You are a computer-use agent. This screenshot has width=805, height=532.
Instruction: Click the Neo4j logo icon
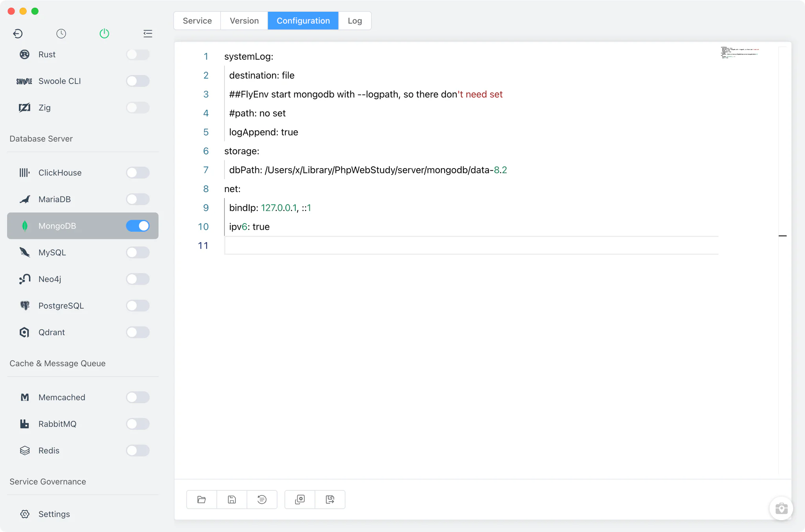24,279
